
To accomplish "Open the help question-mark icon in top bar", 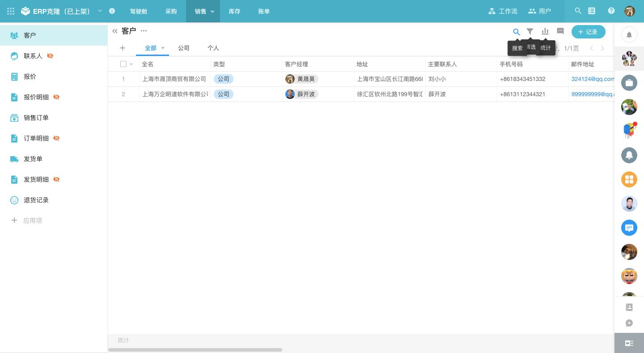I will coord(611,11).
